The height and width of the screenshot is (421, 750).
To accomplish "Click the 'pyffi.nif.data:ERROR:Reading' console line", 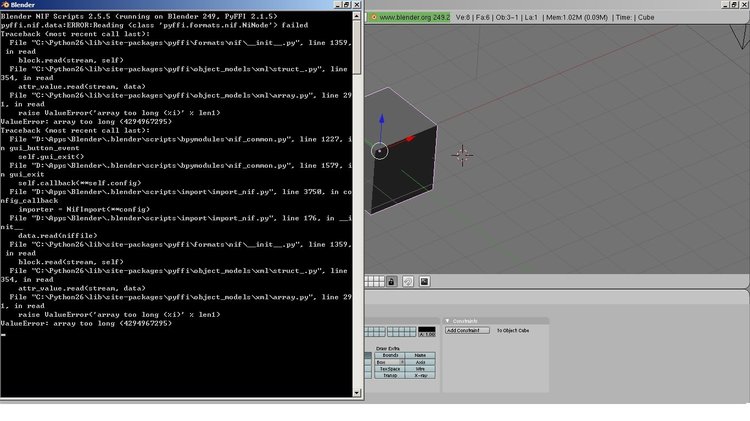I will [x=154, y=25].
